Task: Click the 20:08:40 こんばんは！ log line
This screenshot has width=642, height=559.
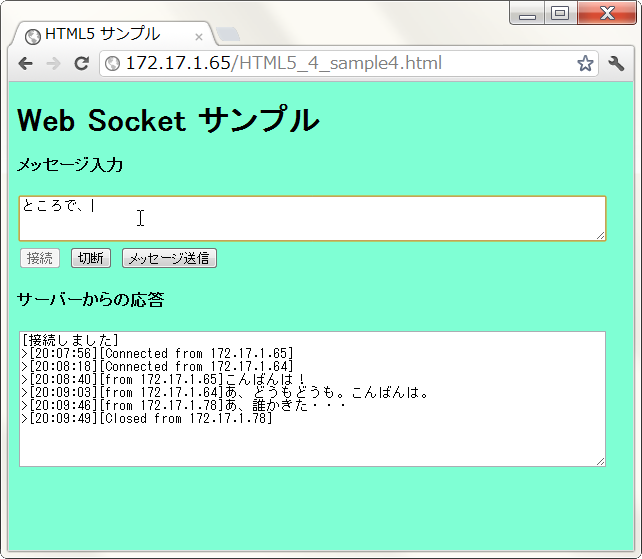Action: 164,380
